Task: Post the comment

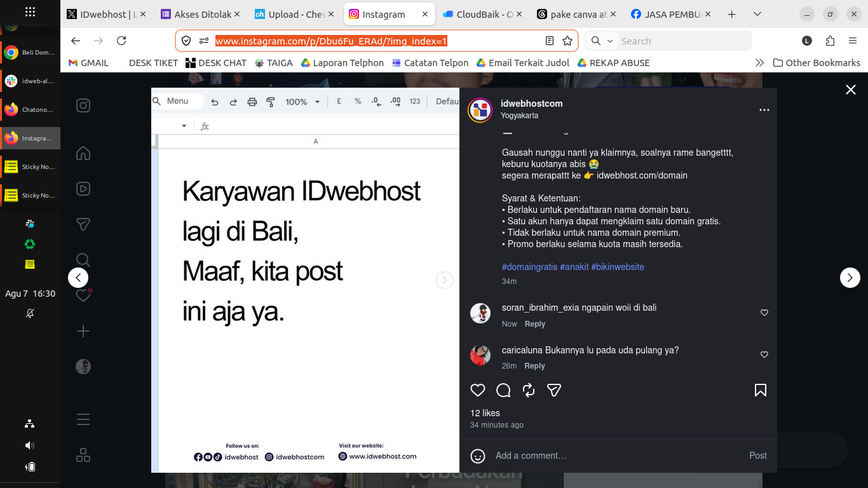Action: 758,456
